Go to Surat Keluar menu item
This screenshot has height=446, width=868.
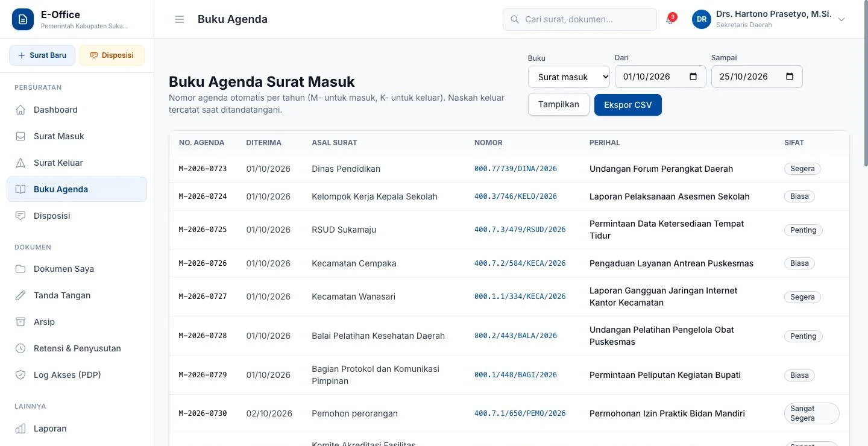pyautogui.click(x=77, y=163)
